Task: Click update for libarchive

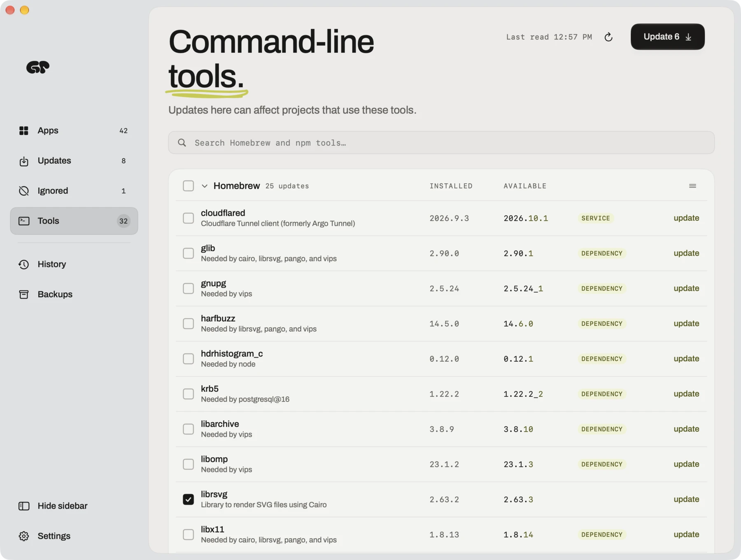Action: point(686,429)
